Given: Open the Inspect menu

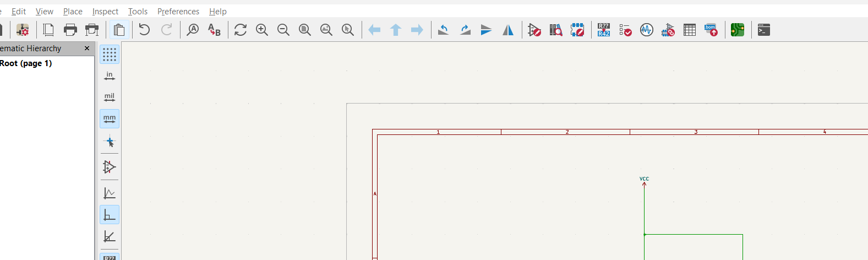Looking at the screenshot, I should (105, 11).
